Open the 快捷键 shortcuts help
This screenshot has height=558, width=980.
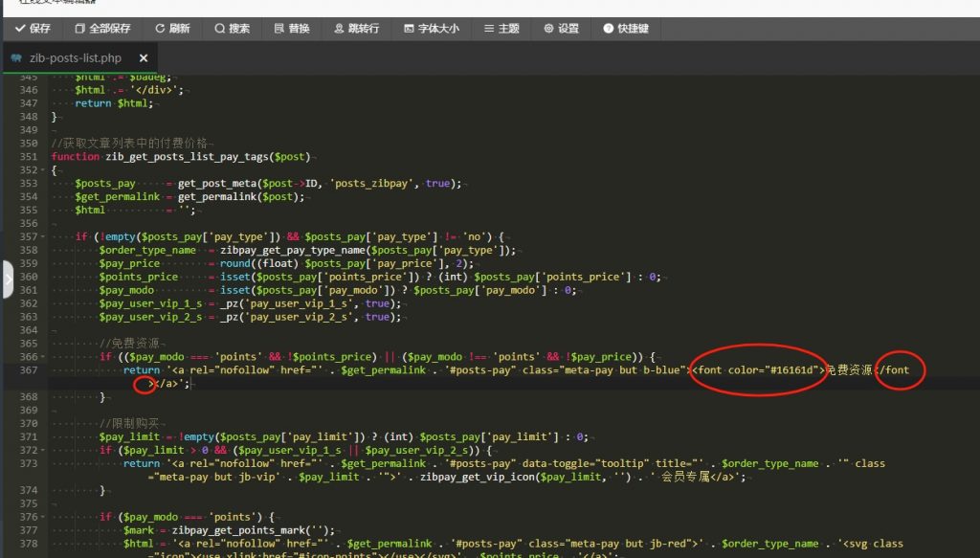pyautogui.click(x=625, y=29)
